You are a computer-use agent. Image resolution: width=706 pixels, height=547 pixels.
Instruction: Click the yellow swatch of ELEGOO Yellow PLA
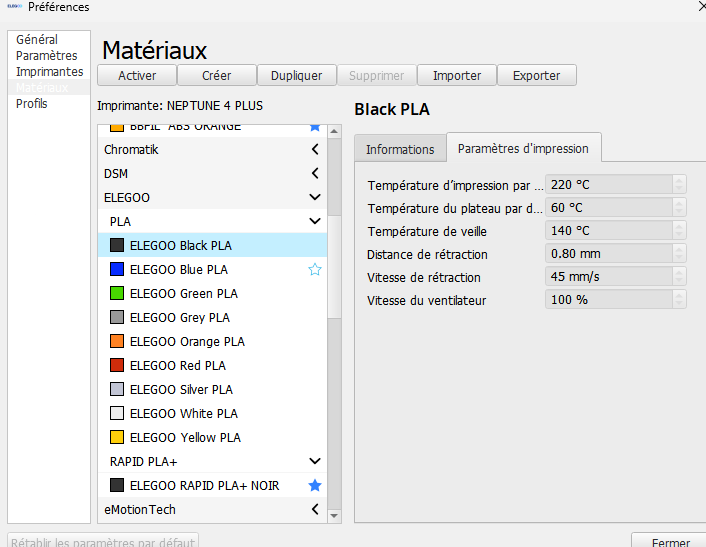point(117,437)
